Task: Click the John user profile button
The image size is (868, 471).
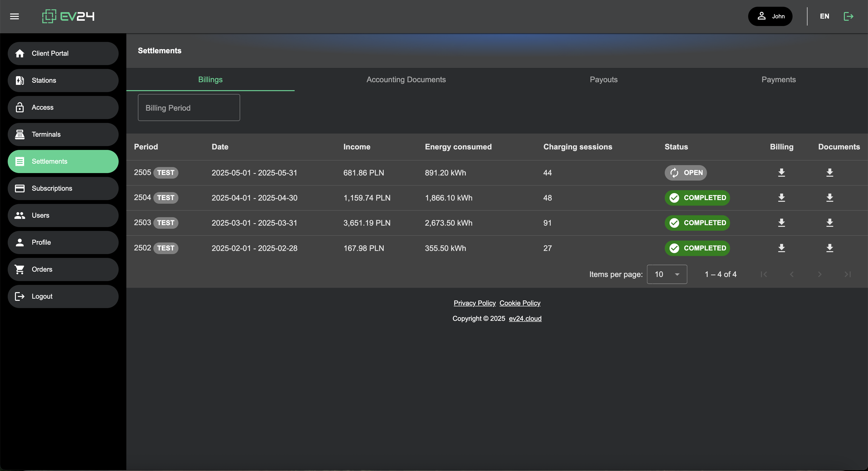Action: 770,16
